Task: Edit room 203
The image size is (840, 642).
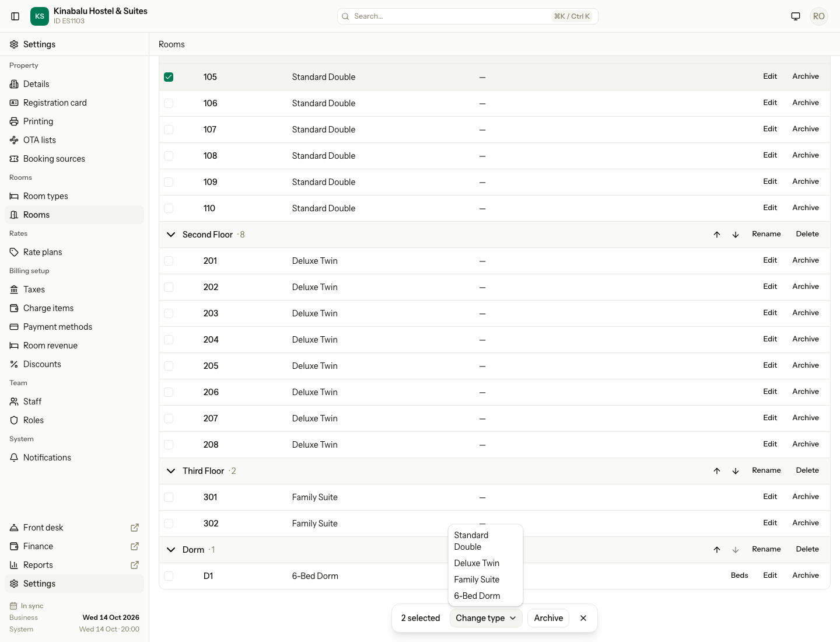Action: 770,313
